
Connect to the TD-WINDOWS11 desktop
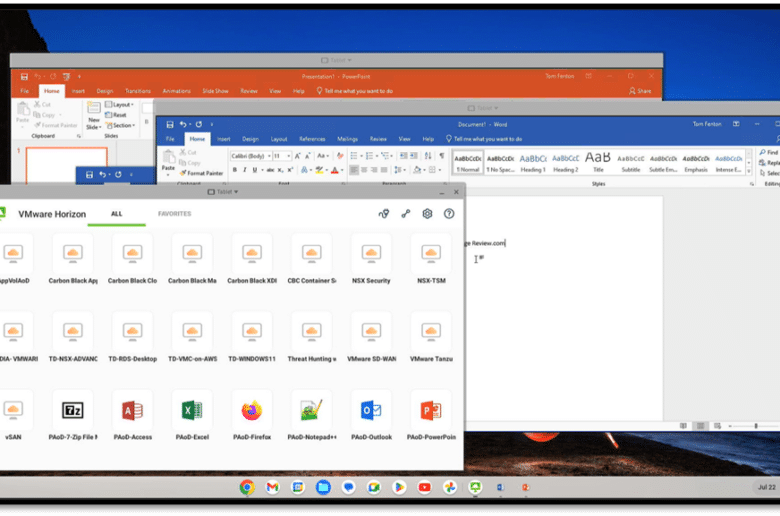tap(252, 337)
